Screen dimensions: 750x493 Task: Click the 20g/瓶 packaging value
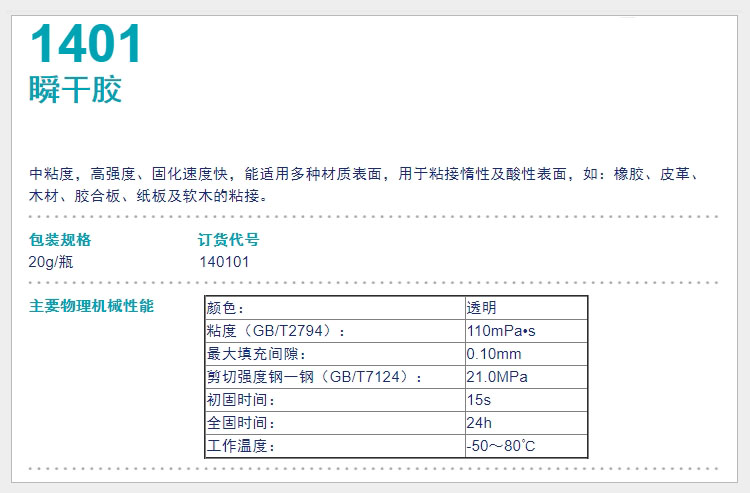point(51,262)
